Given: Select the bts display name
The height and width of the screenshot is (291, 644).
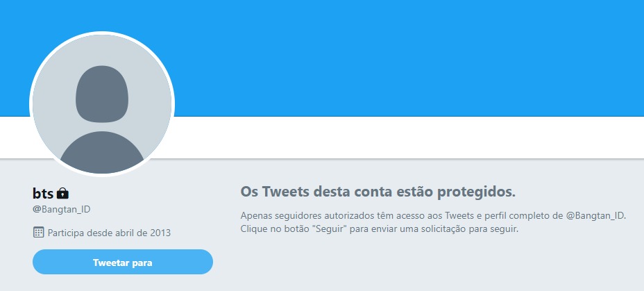Looking at the screenshot, I should (43, 193).
